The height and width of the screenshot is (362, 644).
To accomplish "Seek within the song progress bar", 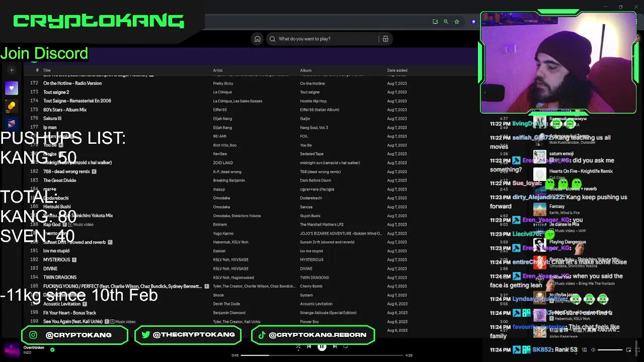I will [322, 355].
